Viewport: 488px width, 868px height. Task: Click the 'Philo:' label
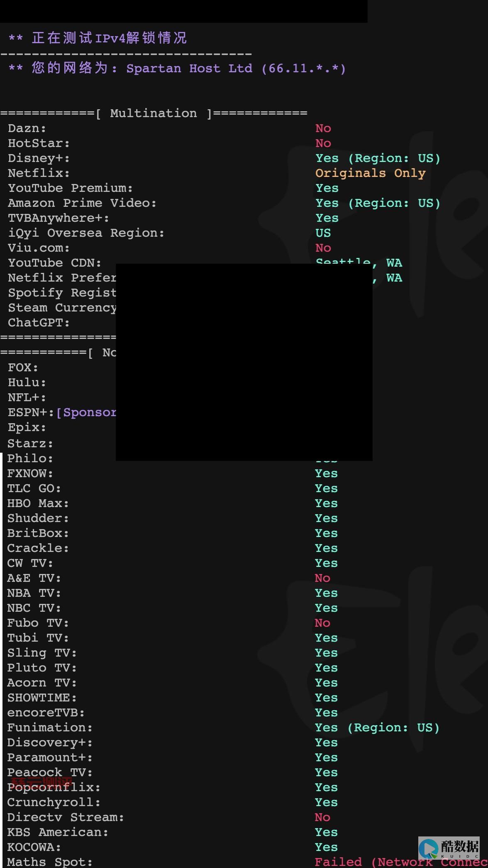30,459
